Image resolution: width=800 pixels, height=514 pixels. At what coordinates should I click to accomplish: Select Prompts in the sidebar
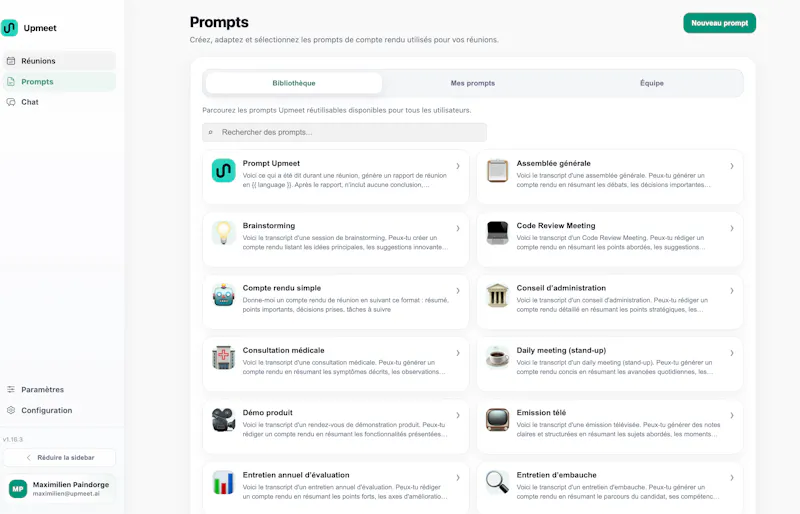pyautogui.click(x=59, y=82)
